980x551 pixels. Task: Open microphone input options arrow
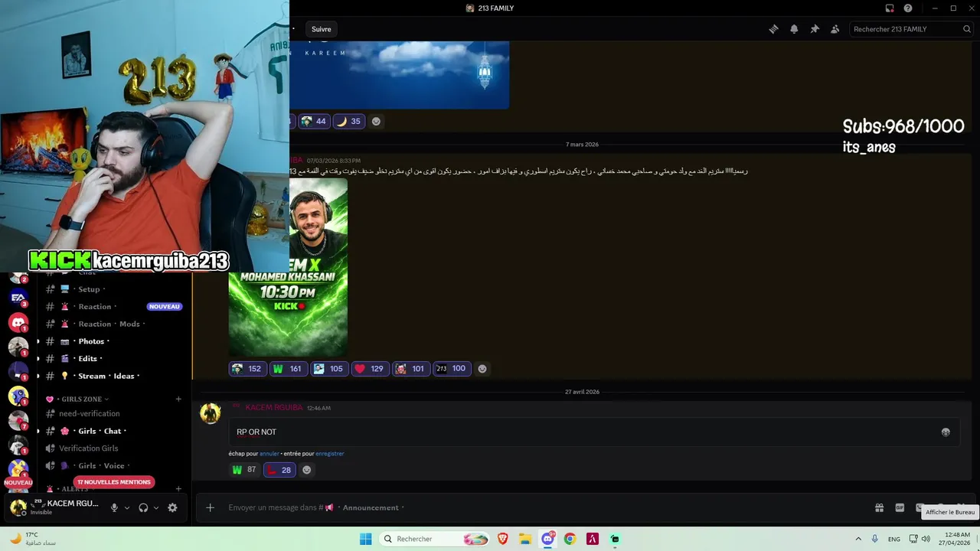coord(127,507)
